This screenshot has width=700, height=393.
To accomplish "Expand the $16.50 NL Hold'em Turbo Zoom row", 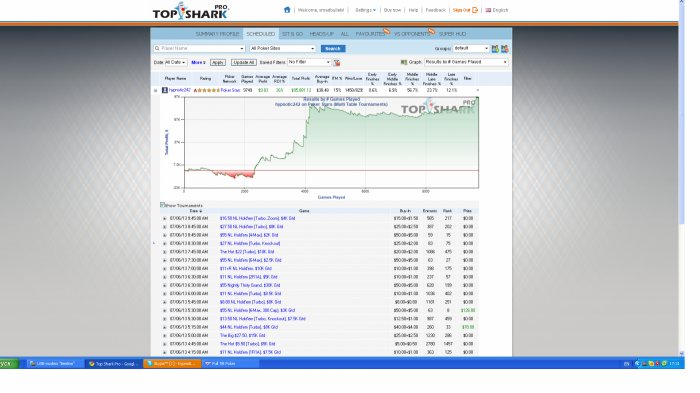I will tap(164, 218).
